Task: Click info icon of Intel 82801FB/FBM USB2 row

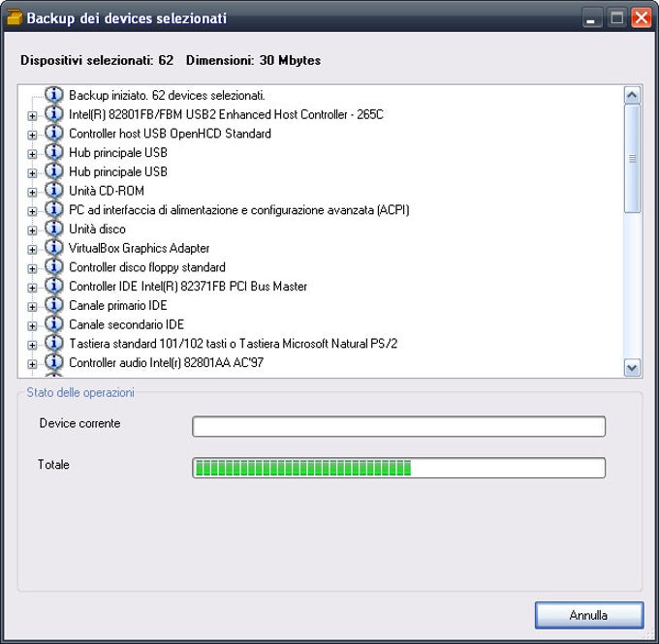Action: 54,114
